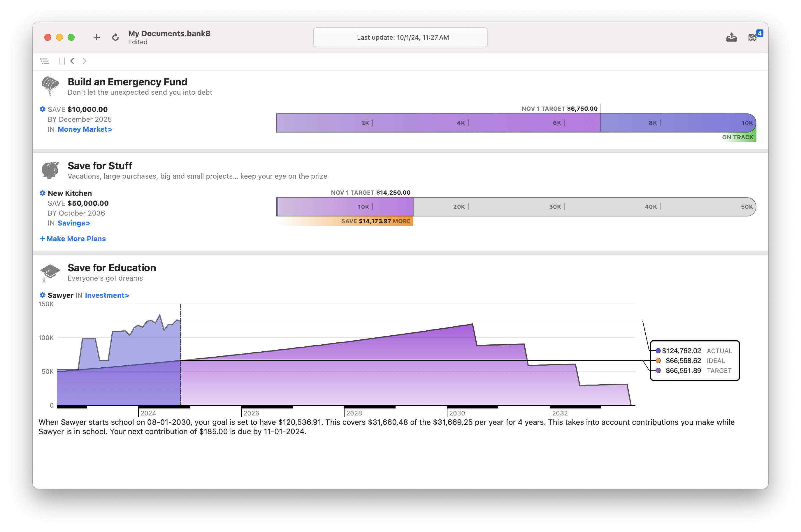Click the 2024 timeline year marker

[148, 413]
